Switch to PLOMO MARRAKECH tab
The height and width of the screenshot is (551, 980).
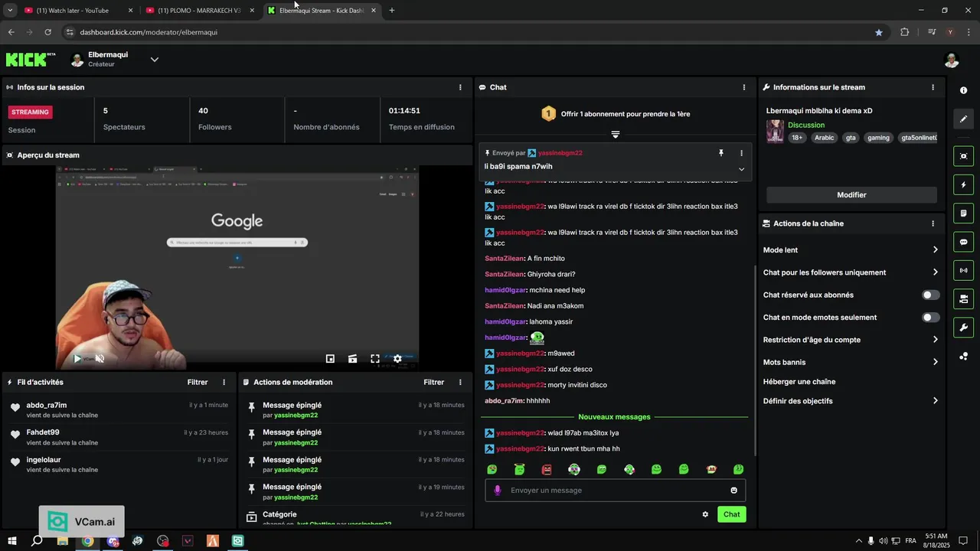click(x=199, y=11)
